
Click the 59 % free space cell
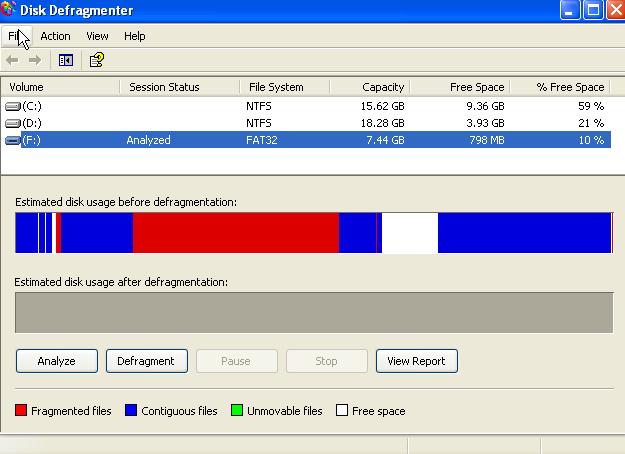[x=591, y=106]
